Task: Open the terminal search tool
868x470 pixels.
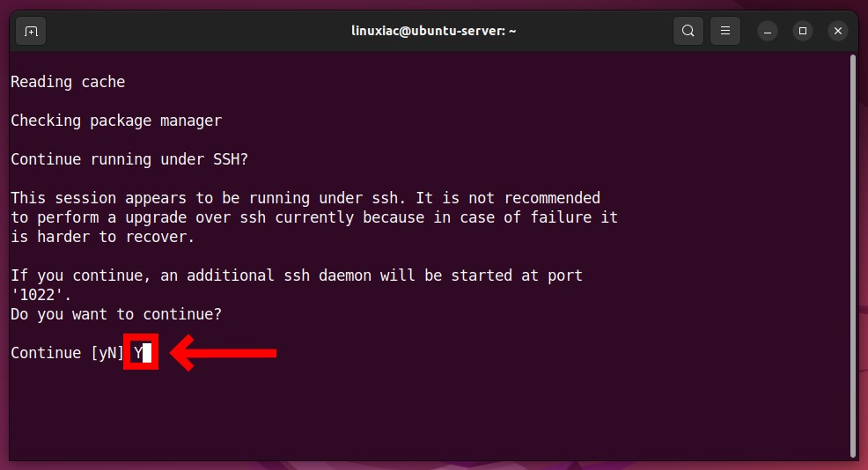Action: [688, 31]
